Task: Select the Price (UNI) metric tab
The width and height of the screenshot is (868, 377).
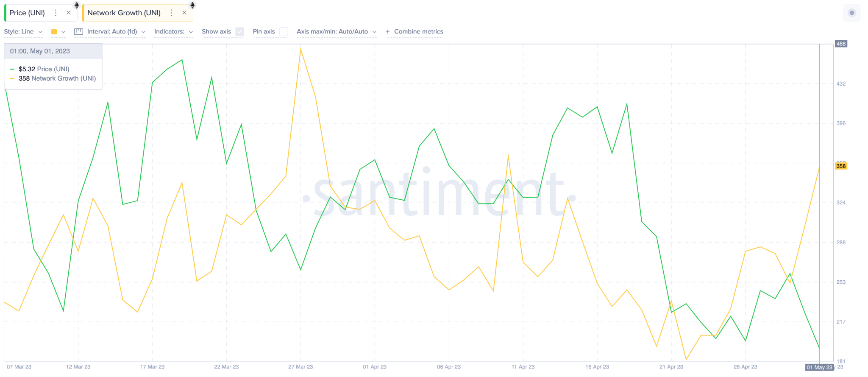Action: [x=28, y=13]
